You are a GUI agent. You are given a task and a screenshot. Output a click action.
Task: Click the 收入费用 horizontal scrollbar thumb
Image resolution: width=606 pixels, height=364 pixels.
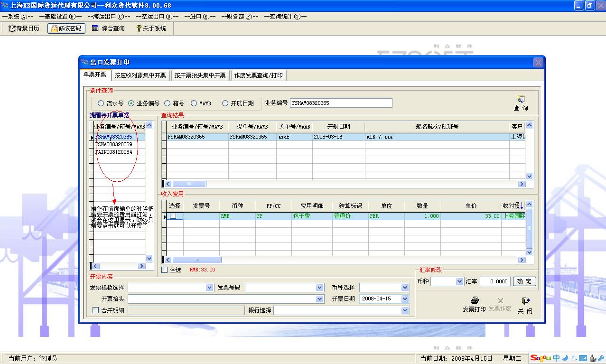coord(196,260)
